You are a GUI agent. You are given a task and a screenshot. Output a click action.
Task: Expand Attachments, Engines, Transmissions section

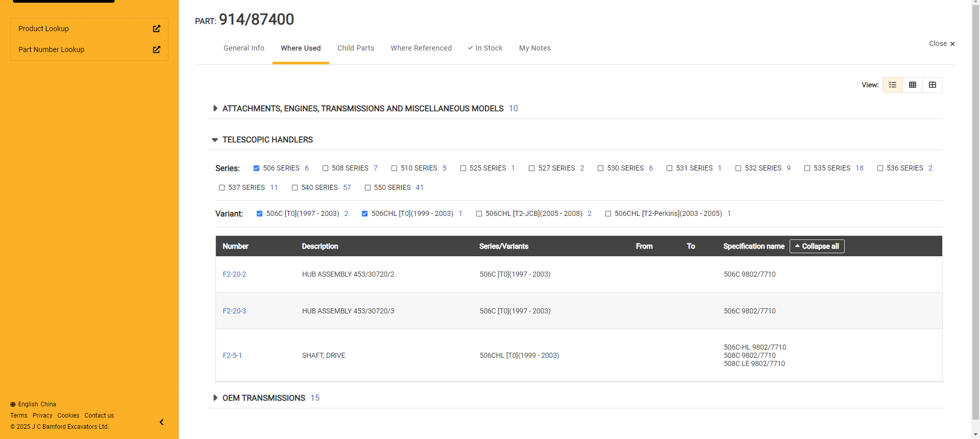click(215, 108)
